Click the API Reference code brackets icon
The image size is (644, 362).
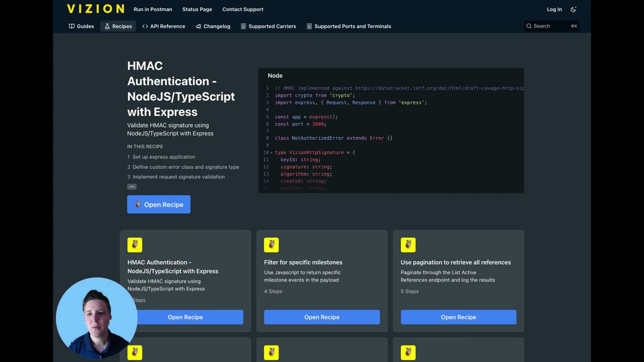[145, 26]
